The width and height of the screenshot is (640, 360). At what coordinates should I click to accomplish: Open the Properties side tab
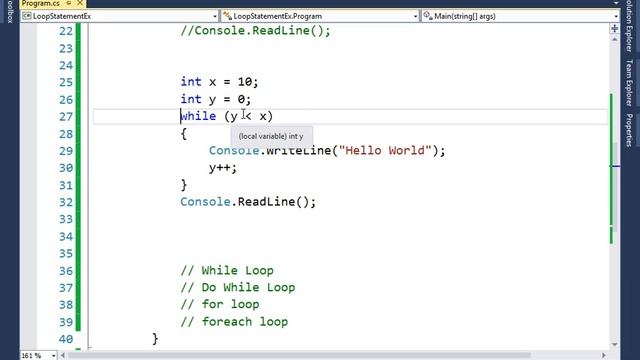(629, 130)
